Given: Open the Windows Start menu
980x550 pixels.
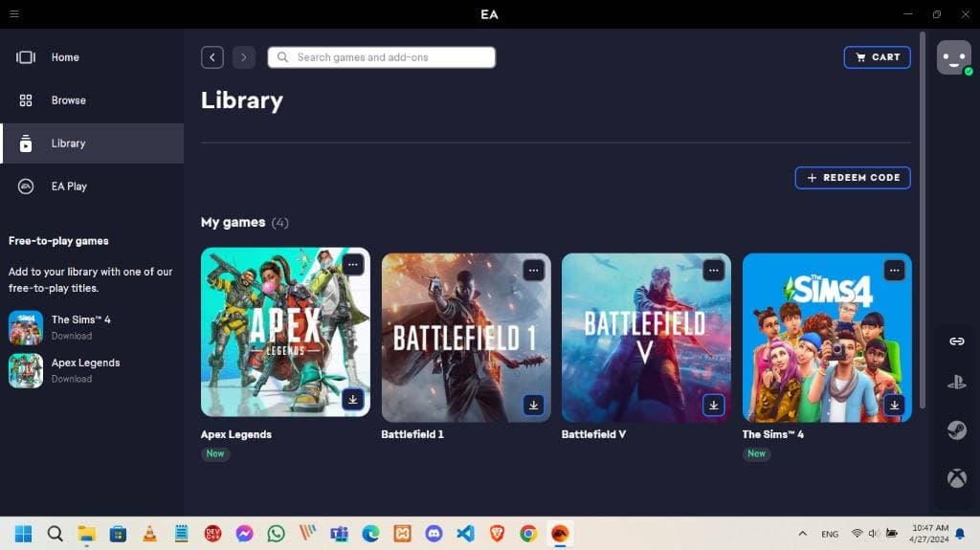Looking at the screenshot, I should pos(23,534).
